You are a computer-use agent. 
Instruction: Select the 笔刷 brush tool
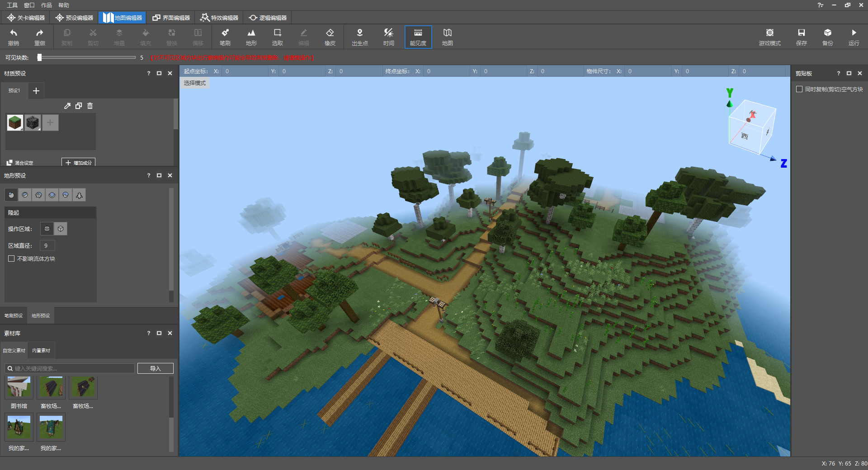(x=225, y=37)
